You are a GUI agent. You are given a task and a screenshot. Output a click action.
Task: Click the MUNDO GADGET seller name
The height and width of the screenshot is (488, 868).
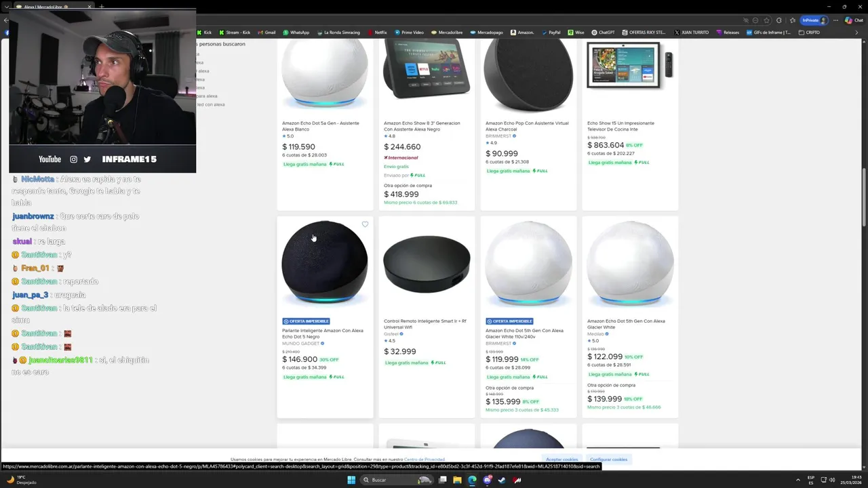(x=300, y=344)
